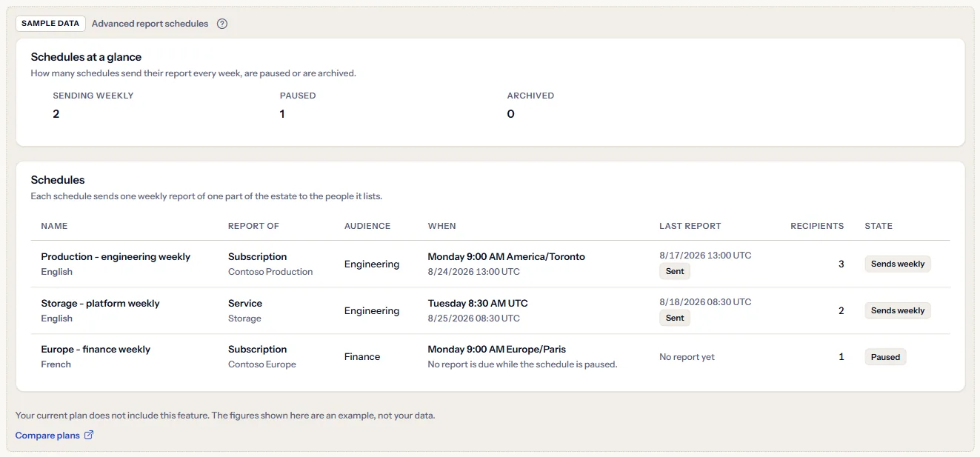Click next run 8/24/2026 13:00 UTC
Viewport: 980px width, 457px height.
point(474,272)
